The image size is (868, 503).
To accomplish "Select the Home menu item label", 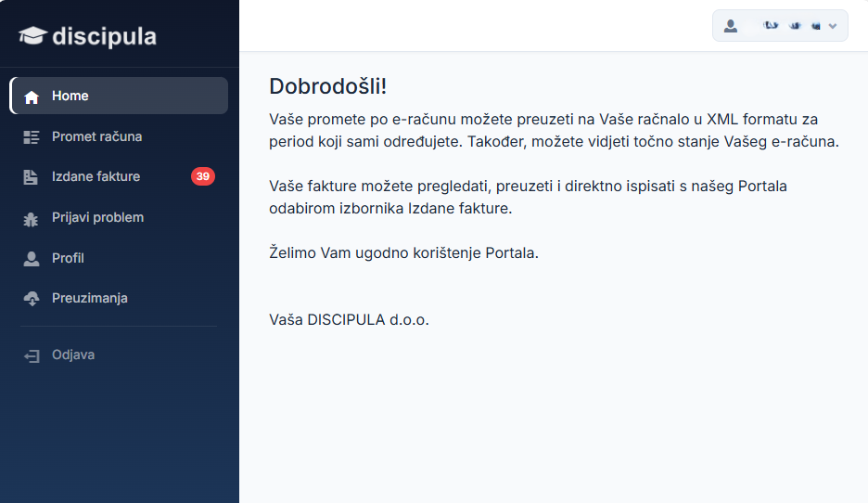I will (70, 96).
